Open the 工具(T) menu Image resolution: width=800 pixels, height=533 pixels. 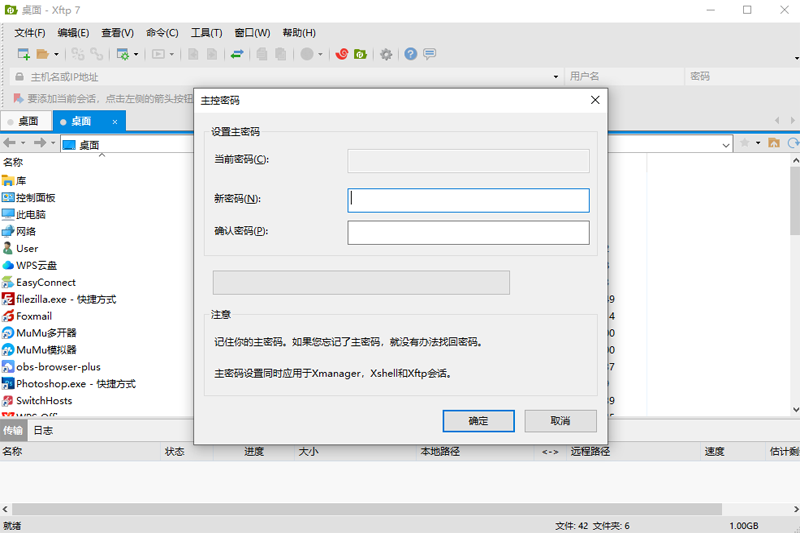click(x=206, y=33)
